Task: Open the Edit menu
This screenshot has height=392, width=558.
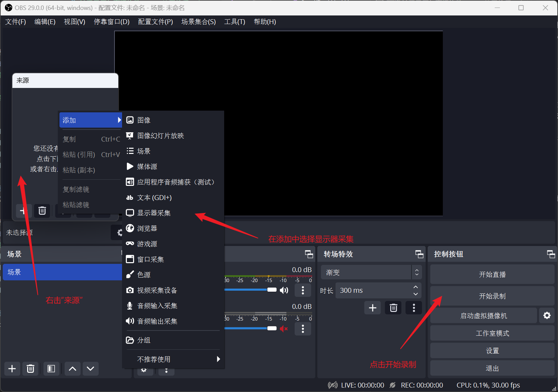Action: coord(45,22)
